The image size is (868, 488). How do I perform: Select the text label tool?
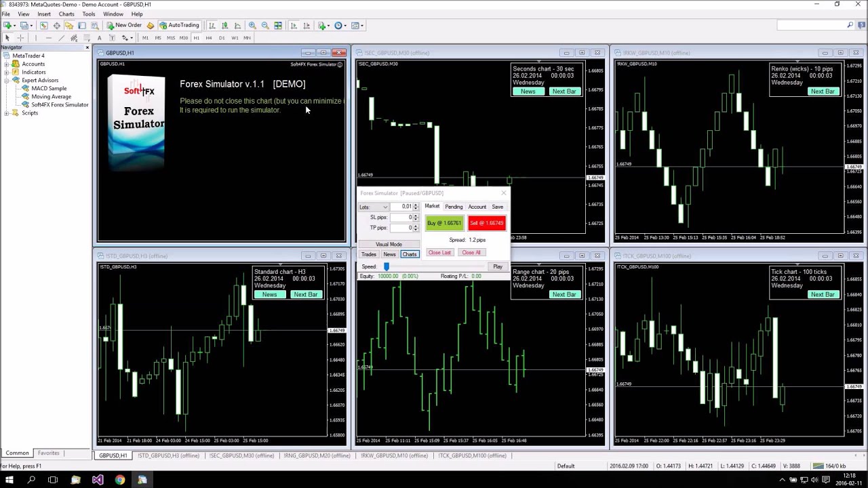(112, 38)
